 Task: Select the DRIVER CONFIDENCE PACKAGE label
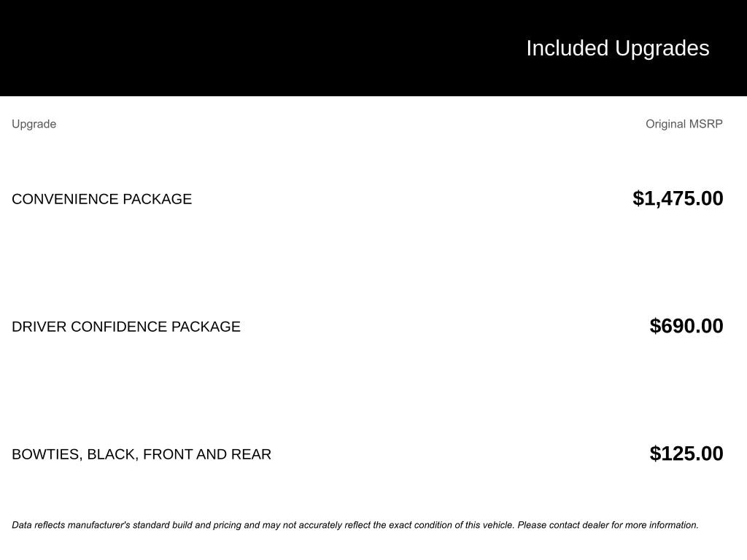[125, 327]
